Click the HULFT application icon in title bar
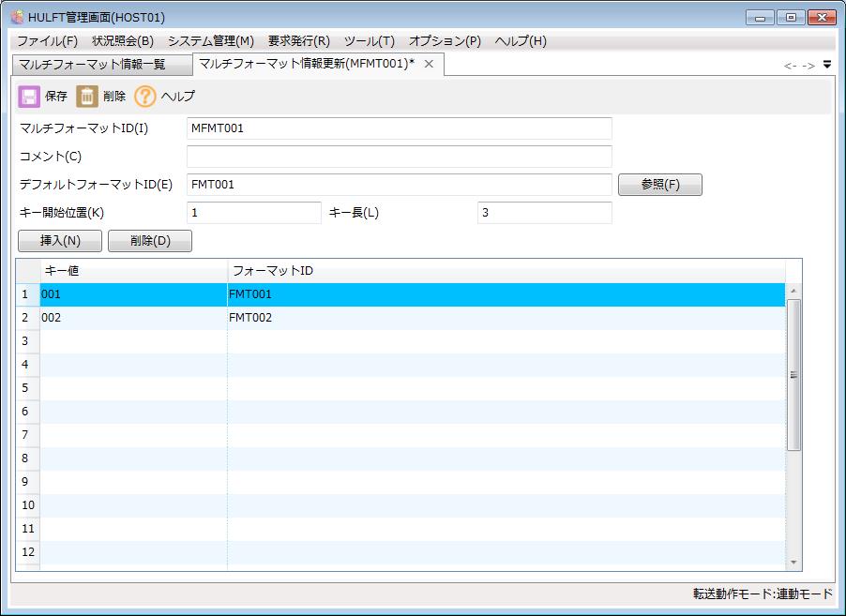846x616 pixels. click(18, 17)
